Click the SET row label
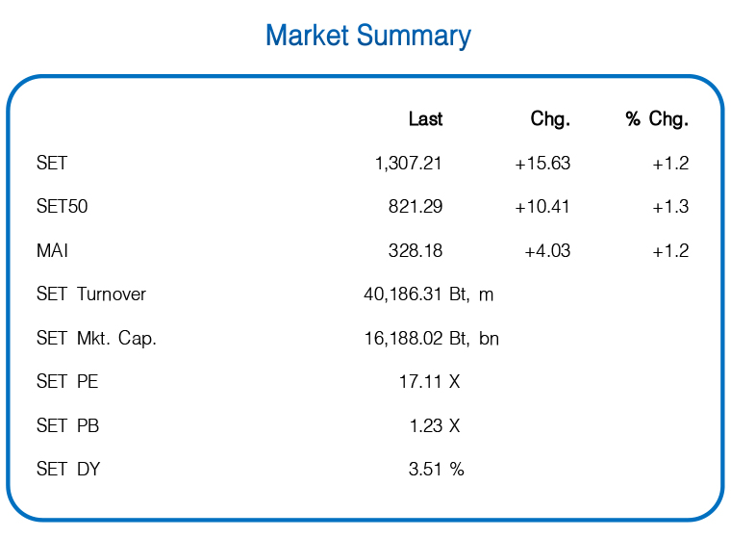 (52, 163)
